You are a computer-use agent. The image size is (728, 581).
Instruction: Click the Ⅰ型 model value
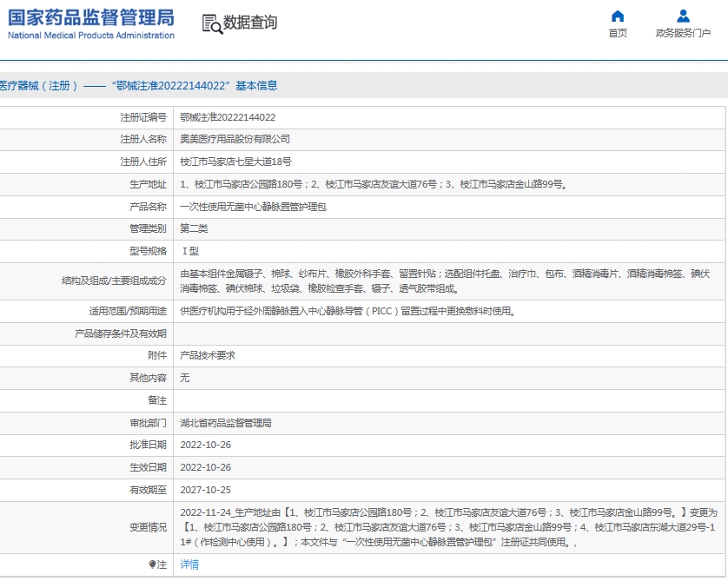point(190,251)
